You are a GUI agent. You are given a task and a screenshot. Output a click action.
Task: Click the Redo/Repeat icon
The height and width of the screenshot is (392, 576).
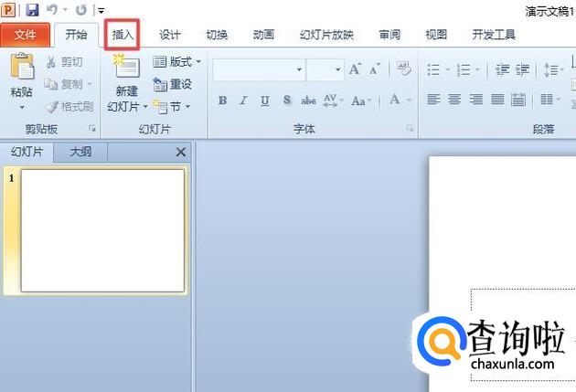[x=80, y=10]
